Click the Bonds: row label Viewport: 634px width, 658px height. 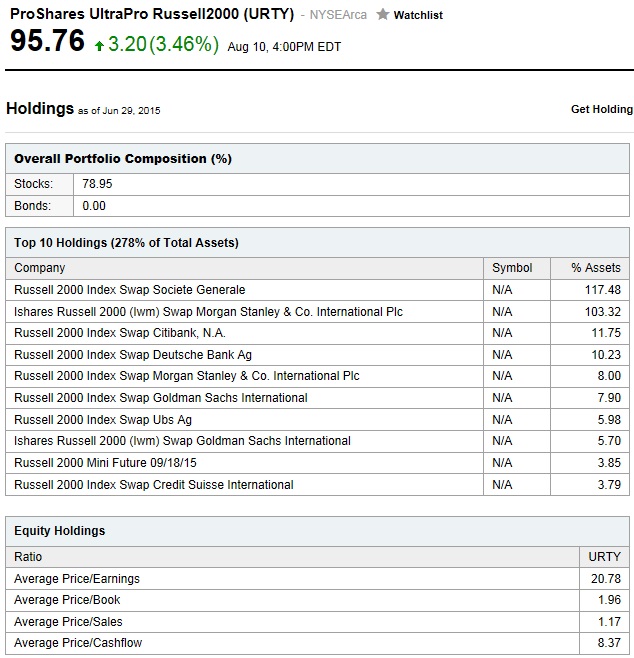(32, 206)
